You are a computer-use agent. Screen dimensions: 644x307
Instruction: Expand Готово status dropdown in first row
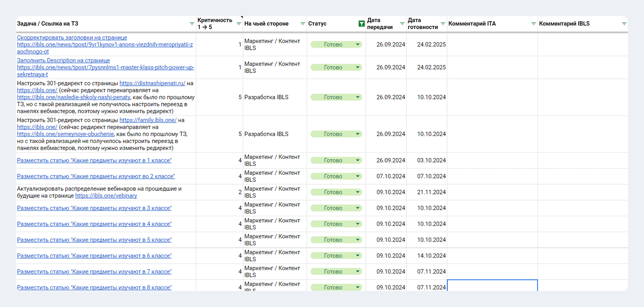[x=358, y=45]
